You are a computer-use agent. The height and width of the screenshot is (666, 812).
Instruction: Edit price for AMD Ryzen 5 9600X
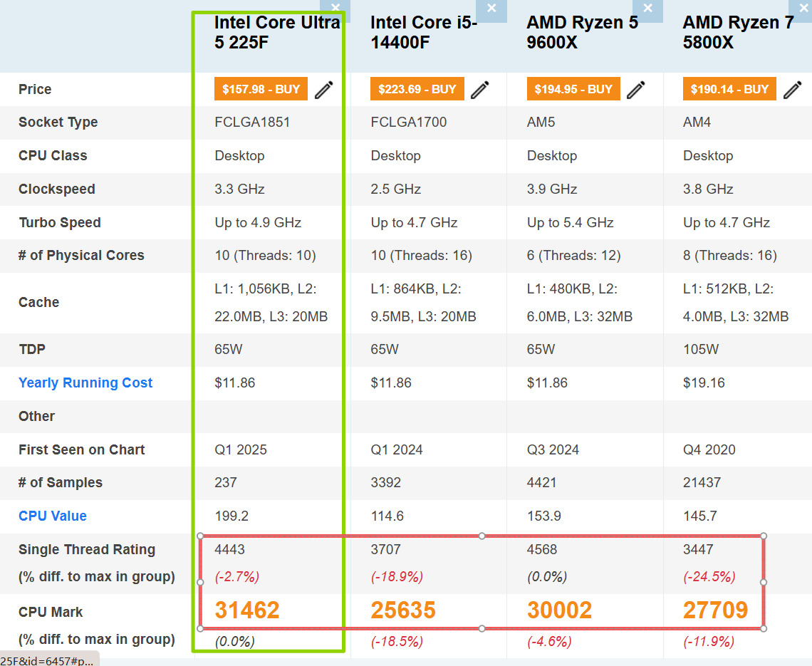[x=636, y=90]
